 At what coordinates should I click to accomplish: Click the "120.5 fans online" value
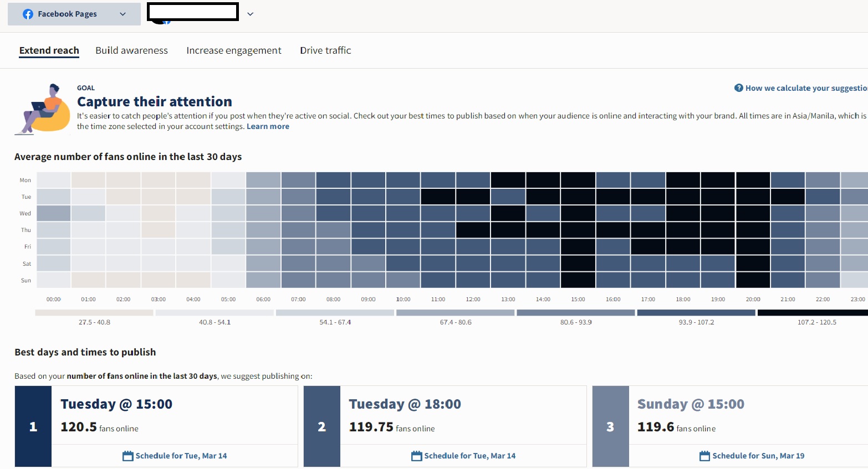(100, 427)
